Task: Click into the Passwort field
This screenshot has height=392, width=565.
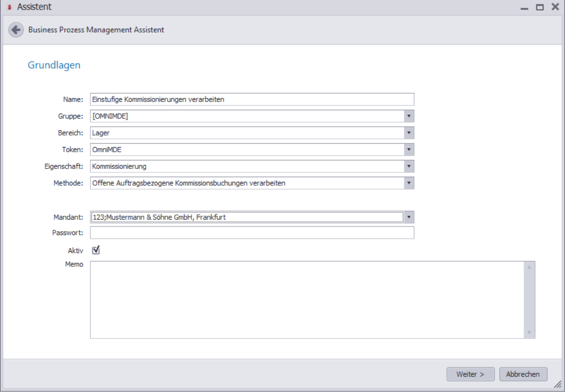Action: click(x=252, y=232)
